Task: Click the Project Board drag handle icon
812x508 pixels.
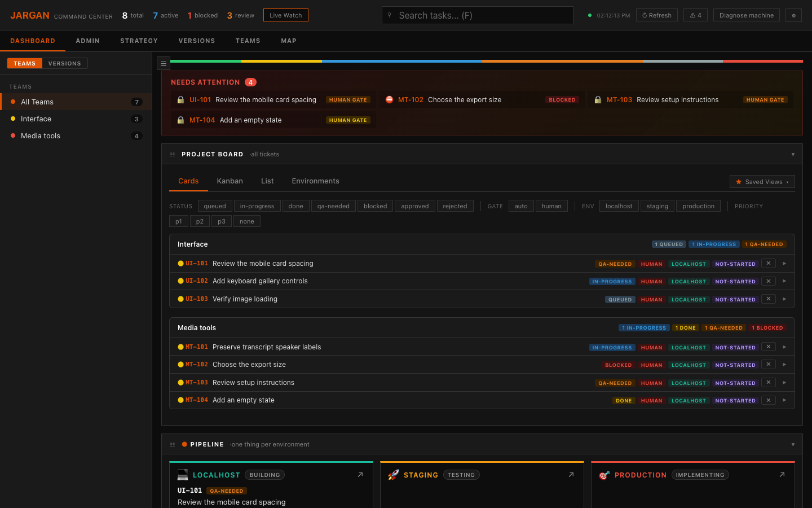Action: (x=173, y=154)
